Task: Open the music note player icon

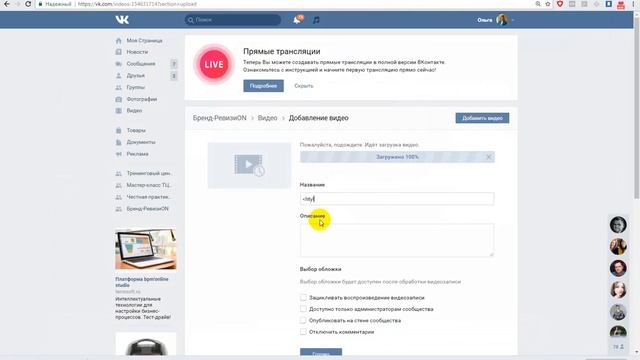Action: coord(316,20)
